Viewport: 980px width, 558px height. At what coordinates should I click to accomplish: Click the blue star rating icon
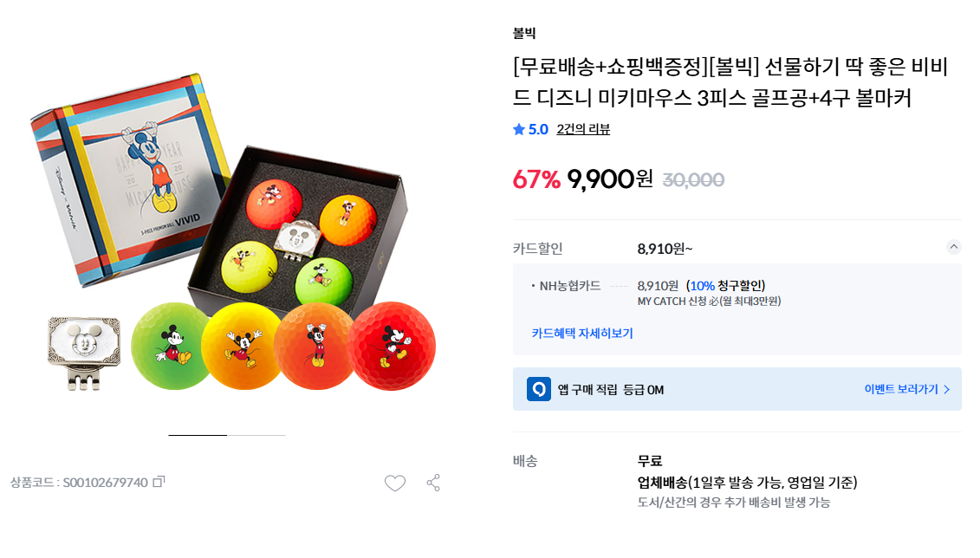pos(519,129)
